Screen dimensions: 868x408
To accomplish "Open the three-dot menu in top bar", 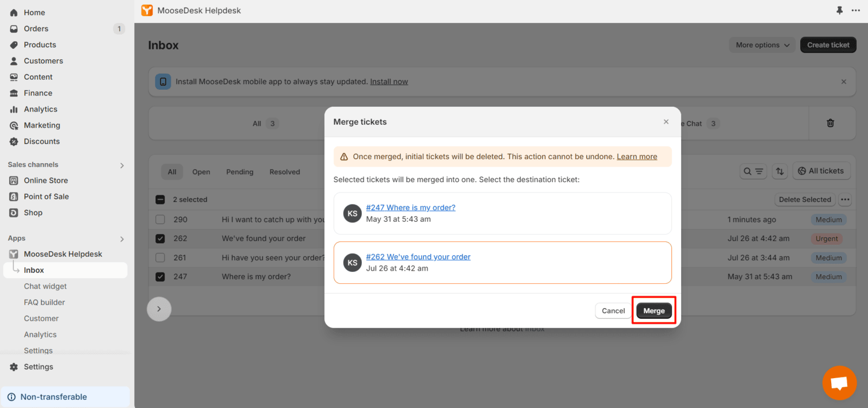I will click(856, 10).
